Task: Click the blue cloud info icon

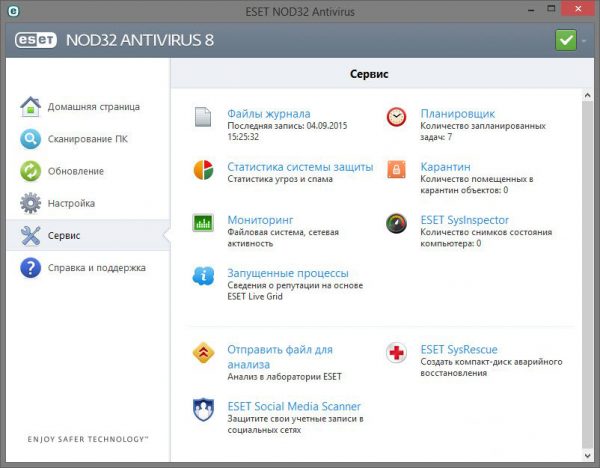Action: pyautogui.click(x=203, y=276)
